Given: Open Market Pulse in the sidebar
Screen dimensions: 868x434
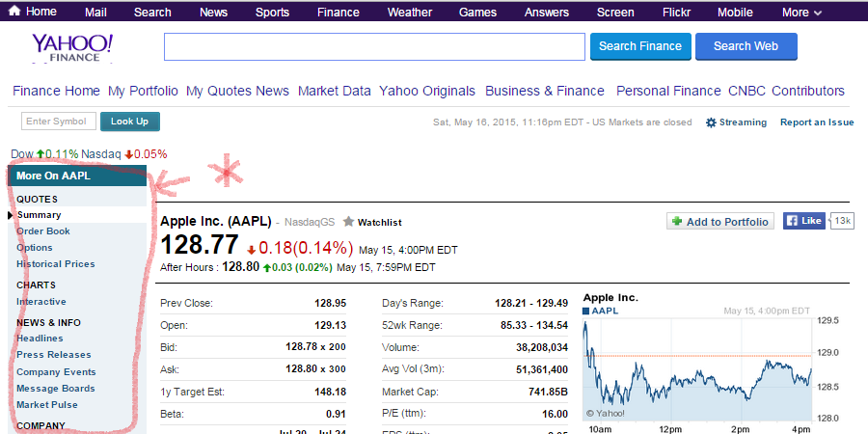Looking at the screenshot, I should pos(47,405).
